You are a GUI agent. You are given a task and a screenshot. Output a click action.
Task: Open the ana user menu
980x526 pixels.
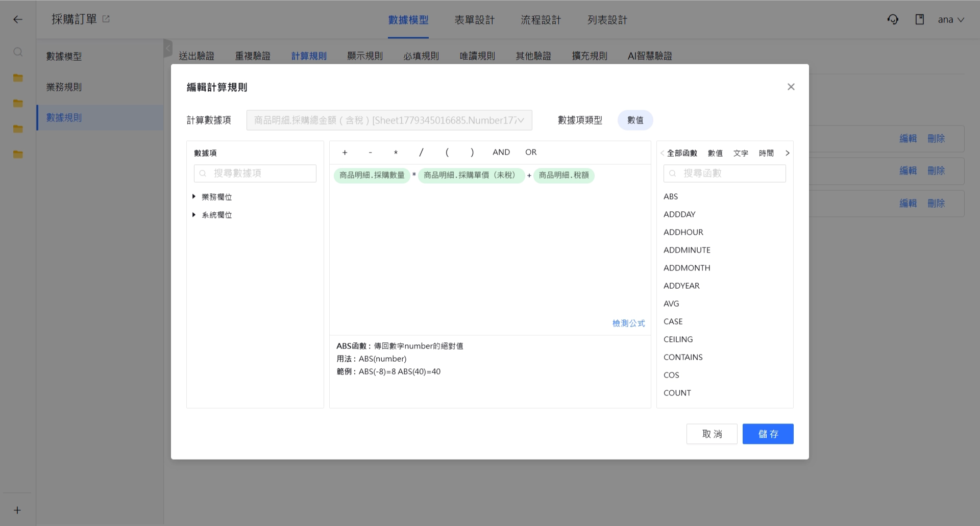951,19
